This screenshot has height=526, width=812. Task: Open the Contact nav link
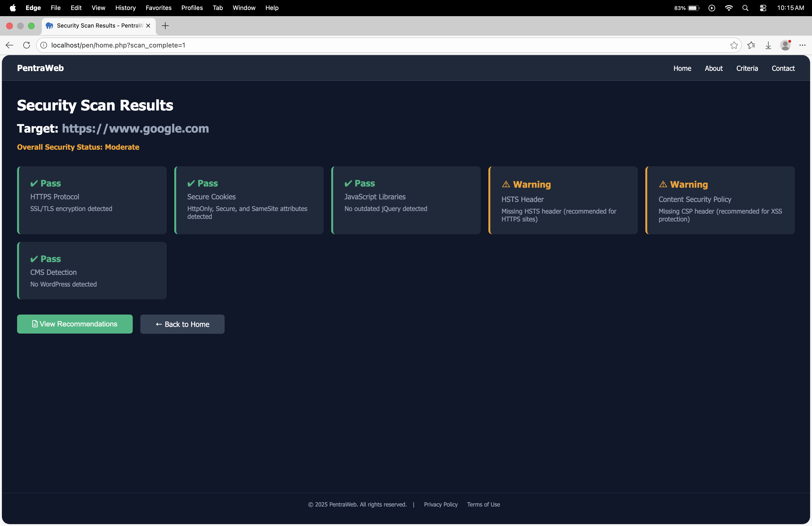(783, 68)
